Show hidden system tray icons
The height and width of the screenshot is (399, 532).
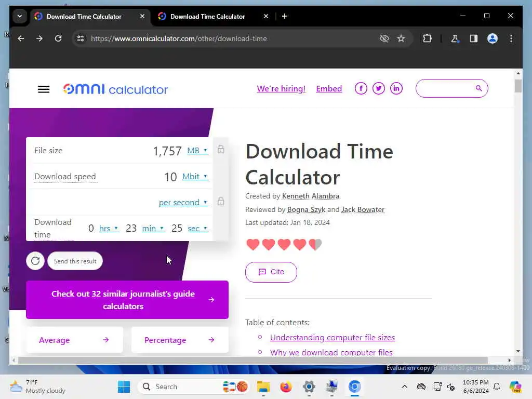click(404, 387)
